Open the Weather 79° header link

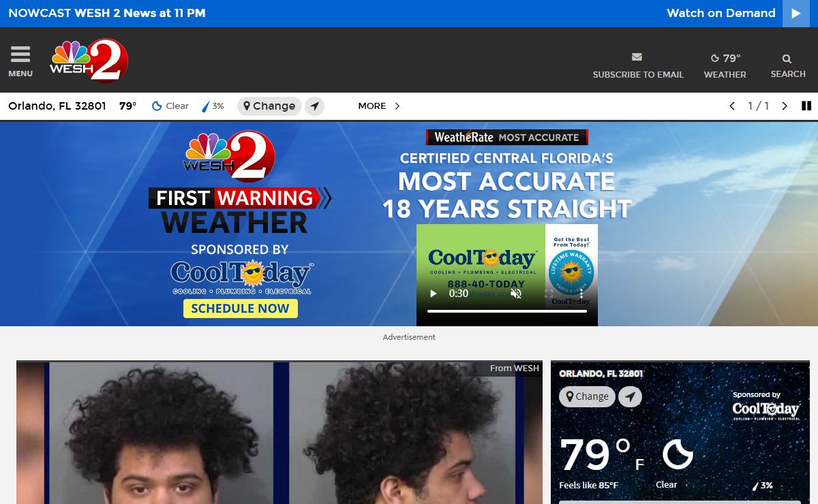(725, 65)
